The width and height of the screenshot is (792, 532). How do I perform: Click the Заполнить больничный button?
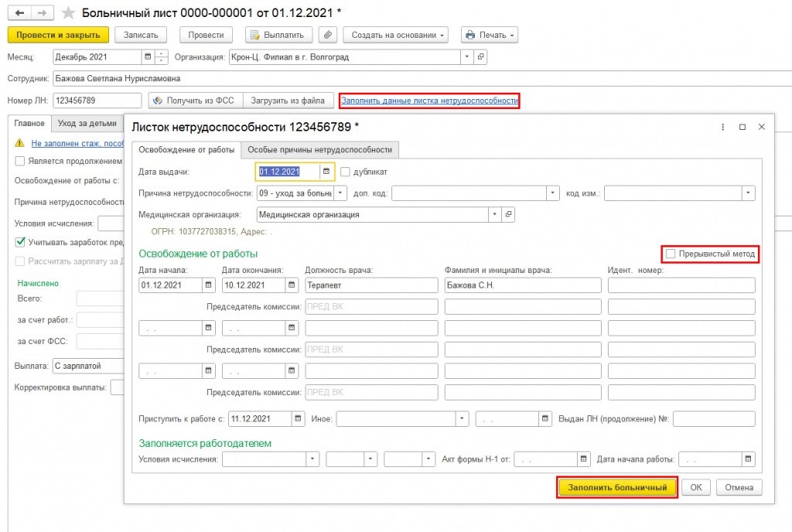(617, 488)
